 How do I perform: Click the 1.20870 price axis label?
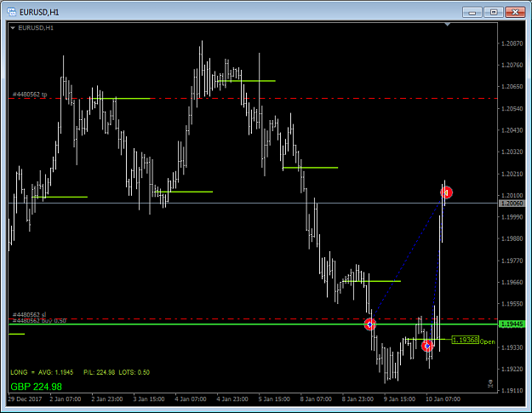point(512,43)
